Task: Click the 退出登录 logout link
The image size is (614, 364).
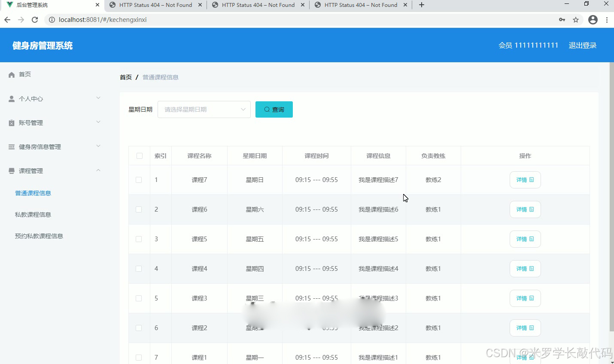Action: tap(583, 45)
